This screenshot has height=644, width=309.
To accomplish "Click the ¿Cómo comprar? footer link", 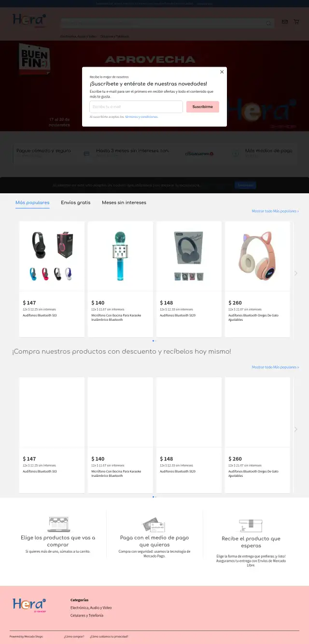I will pos(74,636).
